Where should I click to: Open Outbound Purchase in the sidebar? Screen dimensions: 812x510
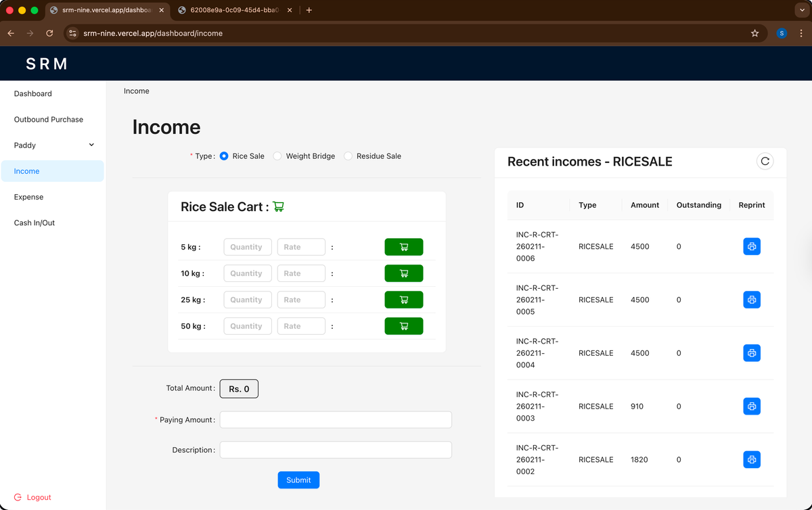(53, 120)
